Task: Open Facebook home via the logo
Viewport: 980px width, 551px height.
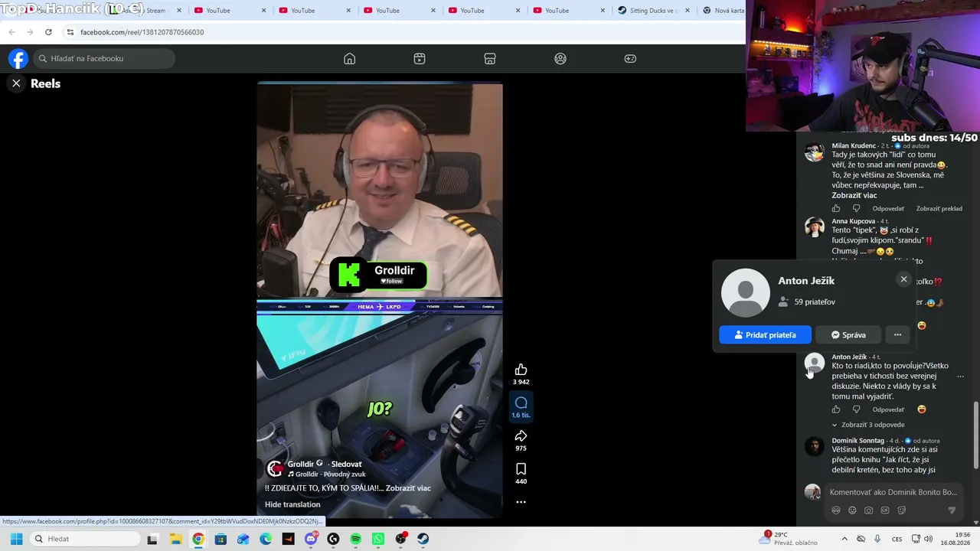Action: [x=18, y=59]
